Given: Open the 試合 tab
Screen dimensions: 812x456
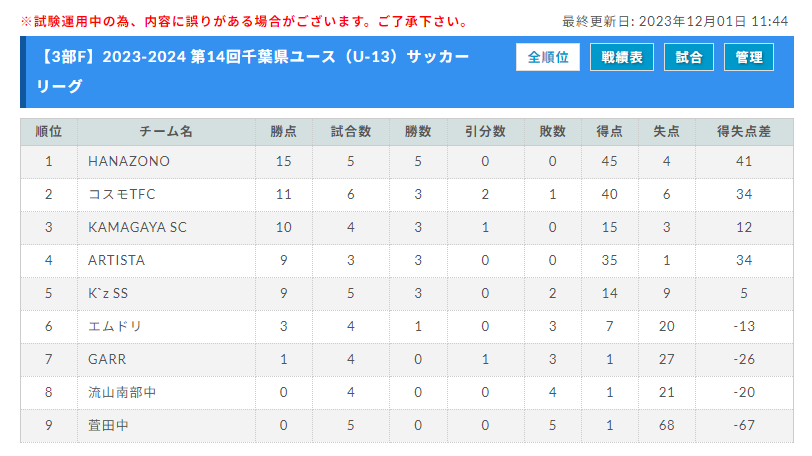Looking at the screenshot, I should click(688, 57).
